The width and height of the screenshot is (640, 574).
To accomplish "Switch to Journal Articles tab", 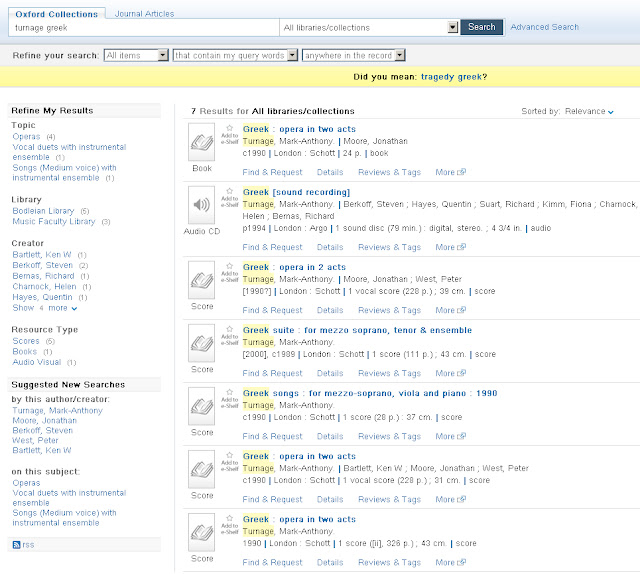I will (x=144, y=14).
